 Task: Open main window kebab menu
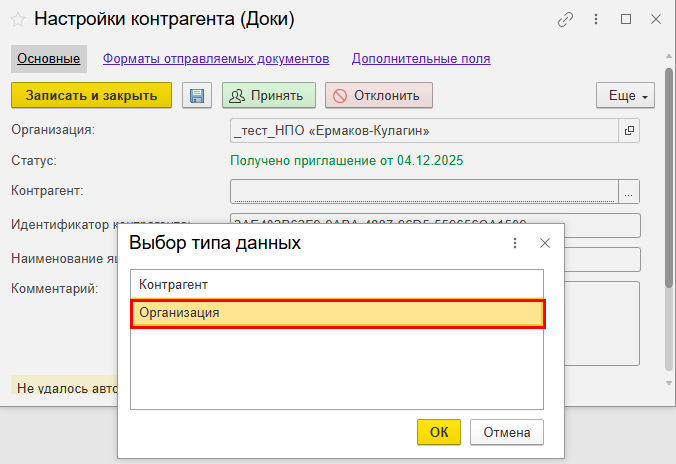(x=596, y=19)
